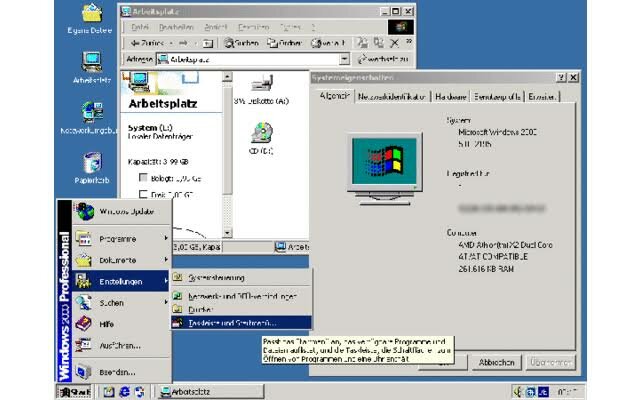
Task: Click the help question mark in Systemeigenschaften
Action: click(562, 77)
